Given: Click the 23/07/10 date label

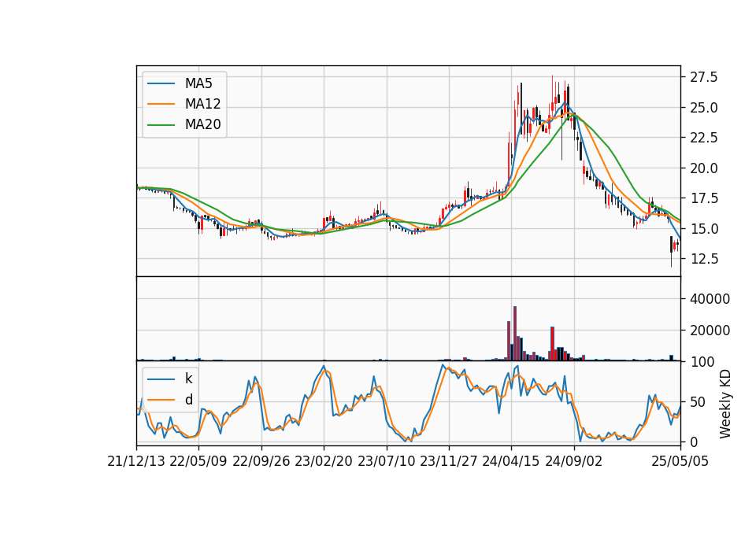Looking at the screenshot, I should click(x=386, y=461).
